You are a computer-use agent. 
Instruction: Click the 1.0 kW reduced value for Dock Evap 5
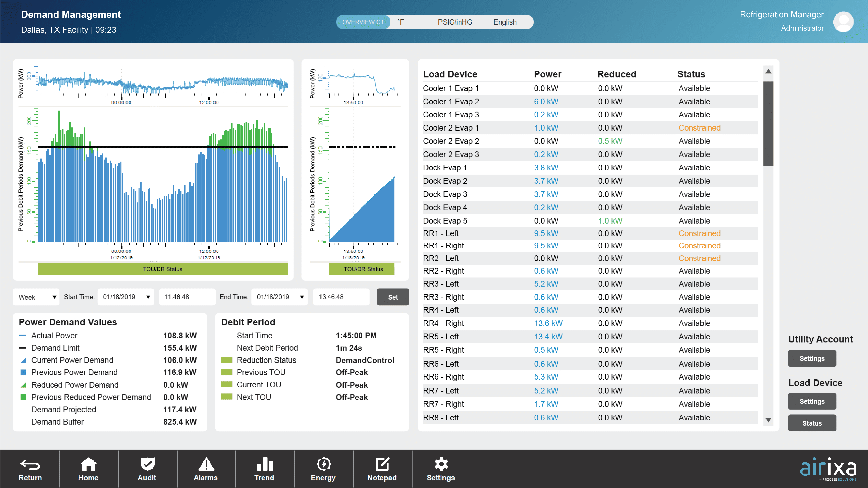tap(610, 221)
